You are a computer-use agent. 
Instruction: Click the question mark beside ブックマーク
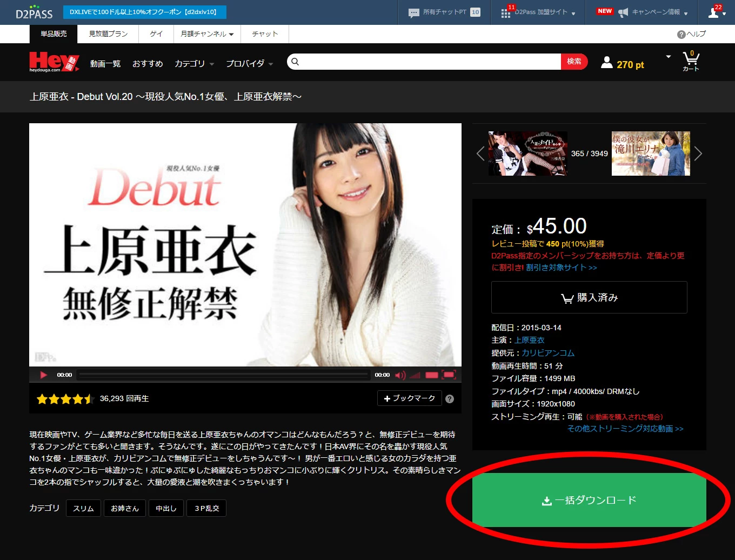pyautogui.click(x=450, y=399)
